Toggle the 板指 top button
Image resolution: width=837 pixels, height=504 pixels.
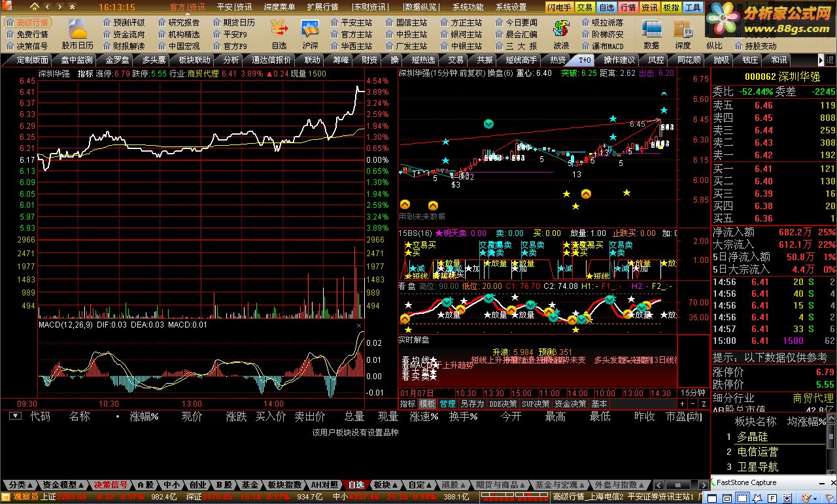tap(671, 7)
